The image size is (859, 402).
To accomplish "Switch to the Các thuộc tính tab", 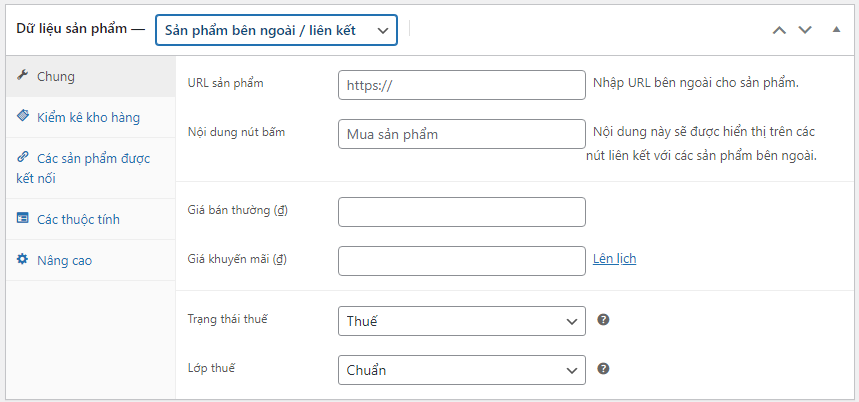I will coord(78,219).
